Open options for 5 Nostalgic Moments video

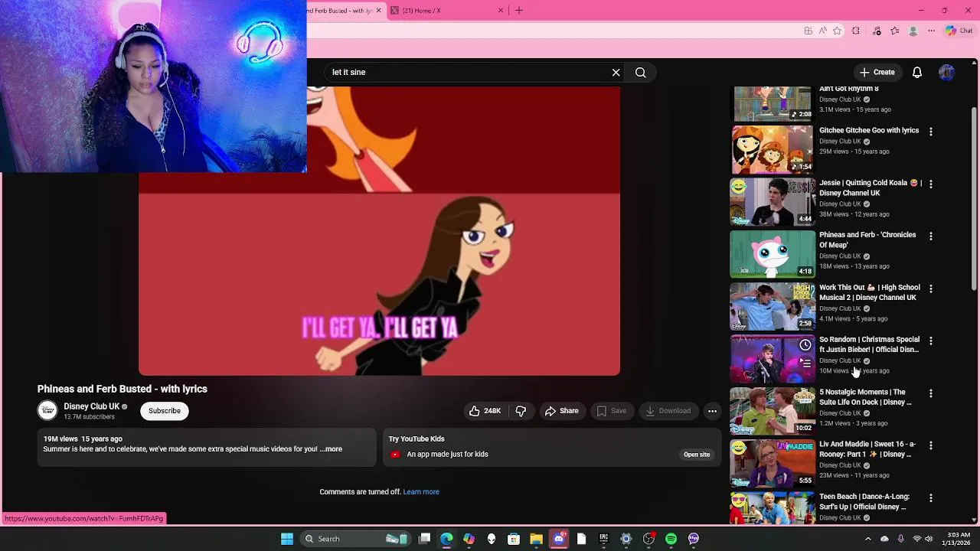931,393
